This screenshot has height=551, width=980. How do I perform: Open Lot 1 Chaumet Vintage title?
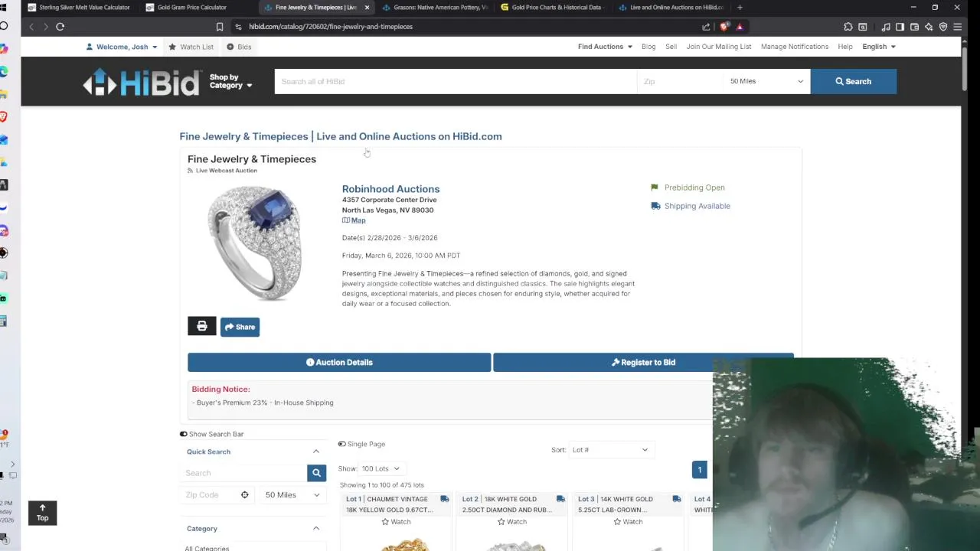click(x=390, y=504)
